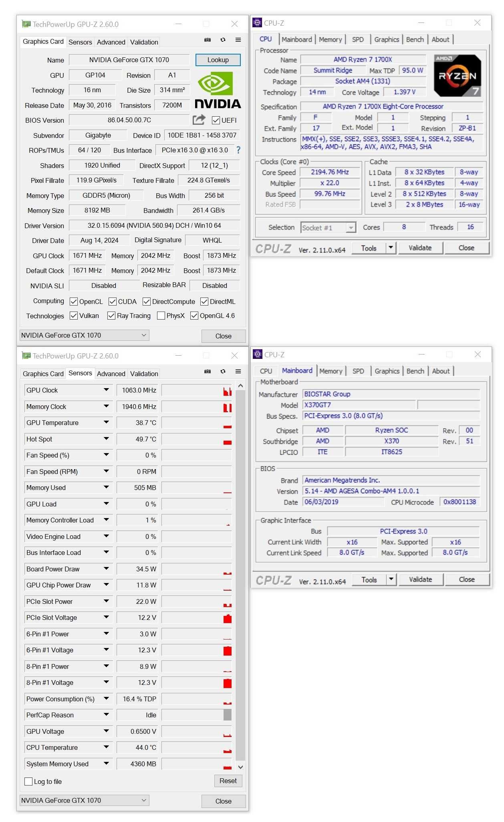Click the Reset button in the Sensors window
This screenshot has width=504, height=822.
[228, 781]
